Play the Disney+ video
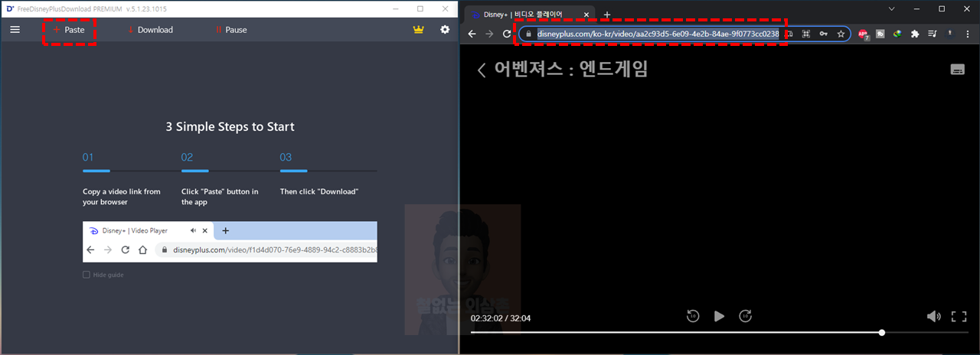 pyautogui.click(x=719, y=316)
